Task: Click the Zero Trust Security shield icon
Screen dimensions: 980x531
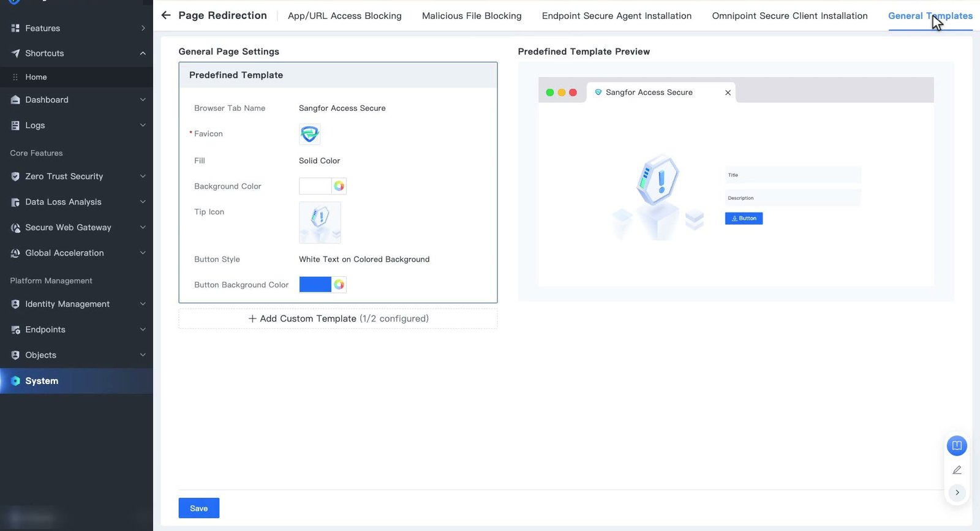Action: [x=15, y=176]
